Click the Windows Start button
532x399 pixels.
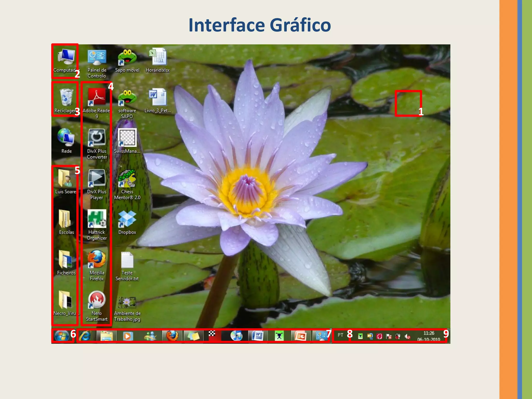(x=62, y=336)
